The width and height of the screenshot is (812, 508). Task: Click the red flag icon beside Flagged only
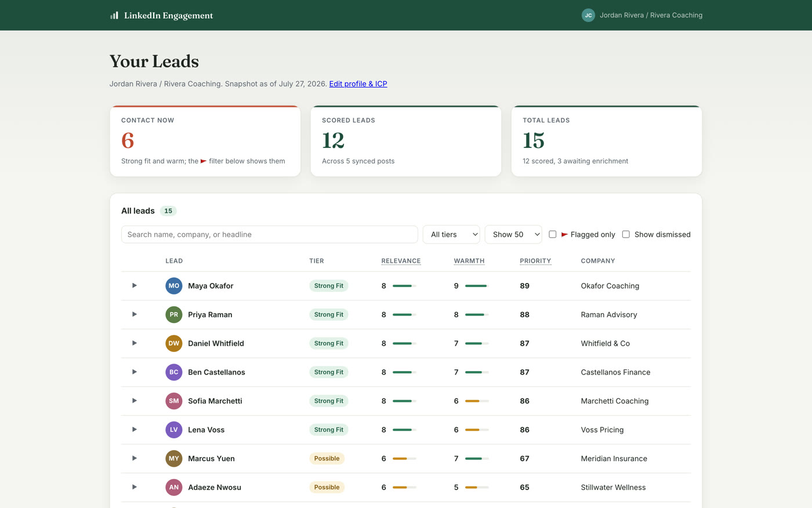pyautogui.click(x=564, y=234)
